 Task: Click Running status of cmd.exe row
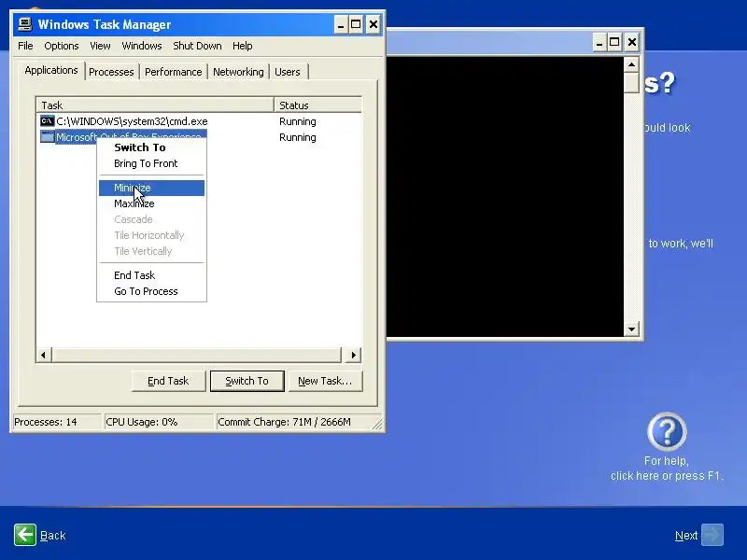298,121
